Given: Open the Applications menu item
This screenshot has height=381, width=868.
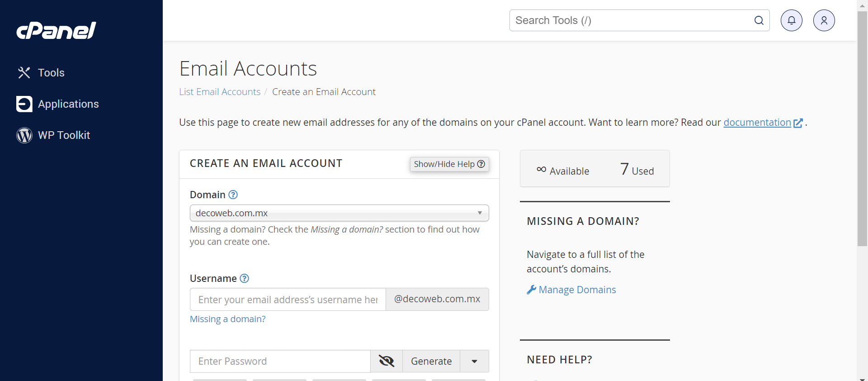Looking at the screenshot, I should pyautogui.click(x=68, y=104).
